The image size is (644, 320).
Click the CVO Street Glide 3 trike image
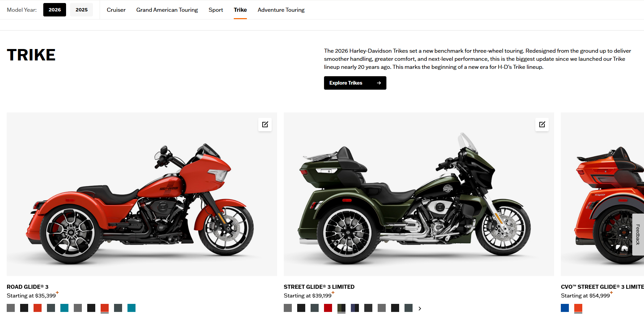[602, 194]
